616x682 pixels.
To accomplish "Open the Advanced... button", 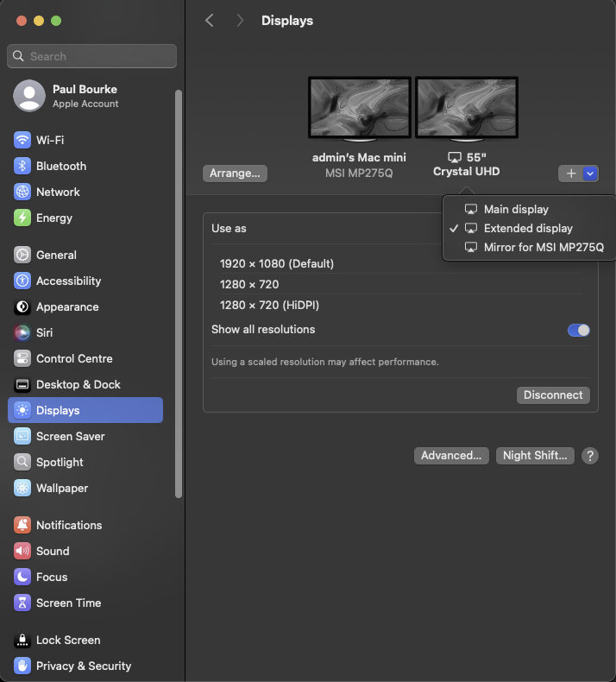I will tap(451, 456).
